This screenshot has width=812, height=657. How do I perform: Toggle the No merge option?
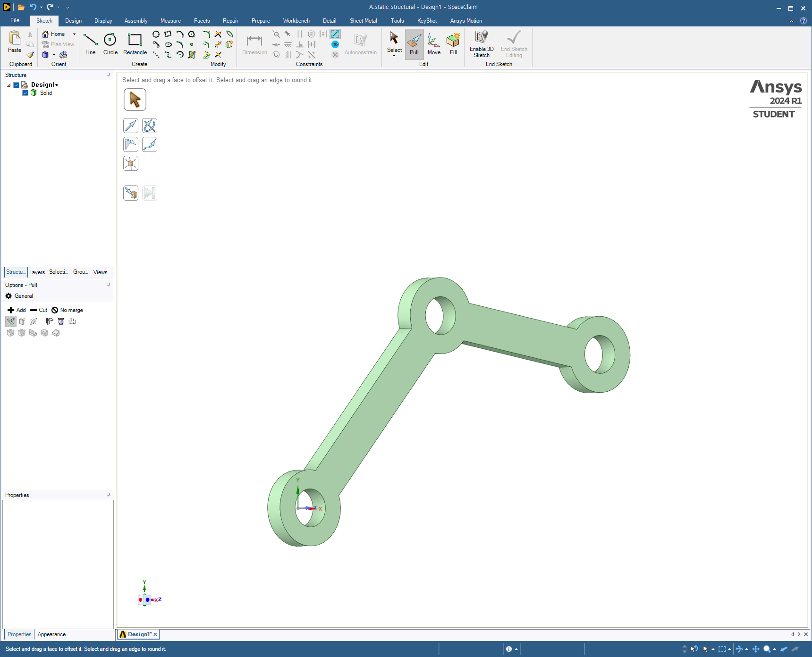click(67, 310)
